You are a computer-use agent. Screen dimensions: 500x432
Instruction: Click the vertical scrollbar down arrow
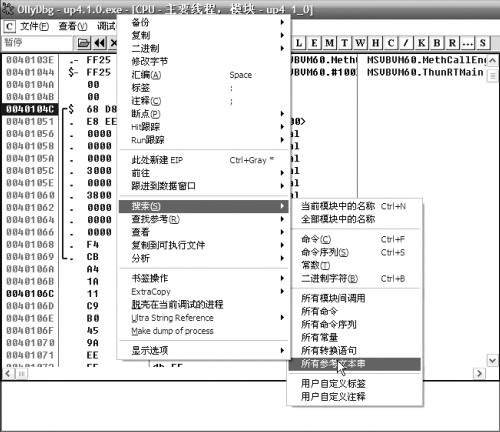(492, 360)
